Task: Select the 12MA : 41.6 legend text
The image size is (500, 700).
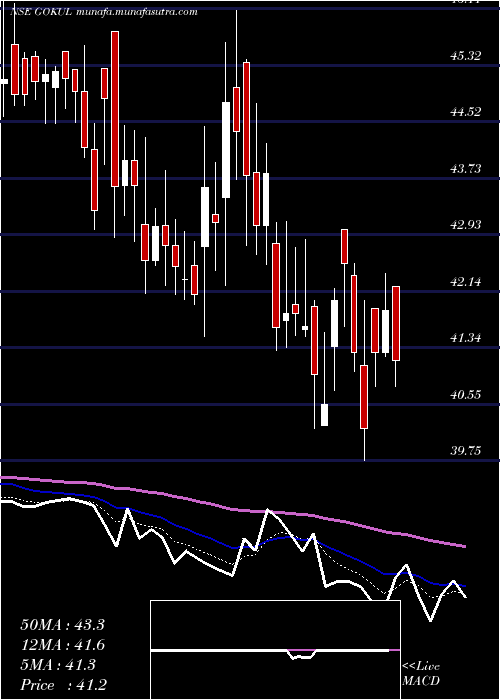Action: point(62,646)
